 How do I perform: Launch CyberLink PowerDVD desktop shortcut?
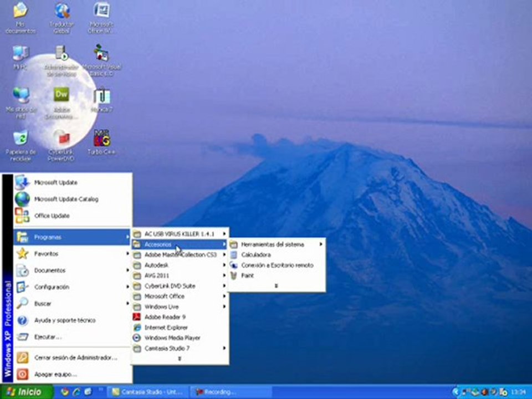(61, 145)
